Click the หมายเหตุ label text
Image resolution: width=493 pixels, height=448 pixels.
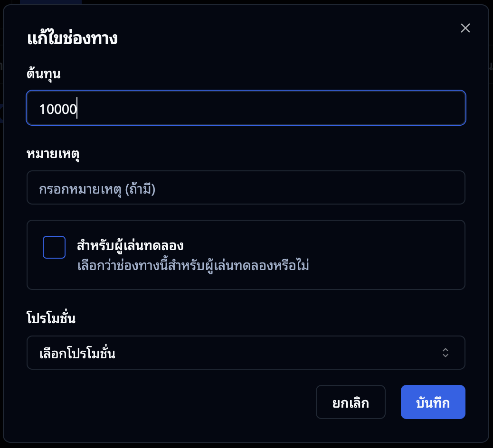tap(53, 154)
